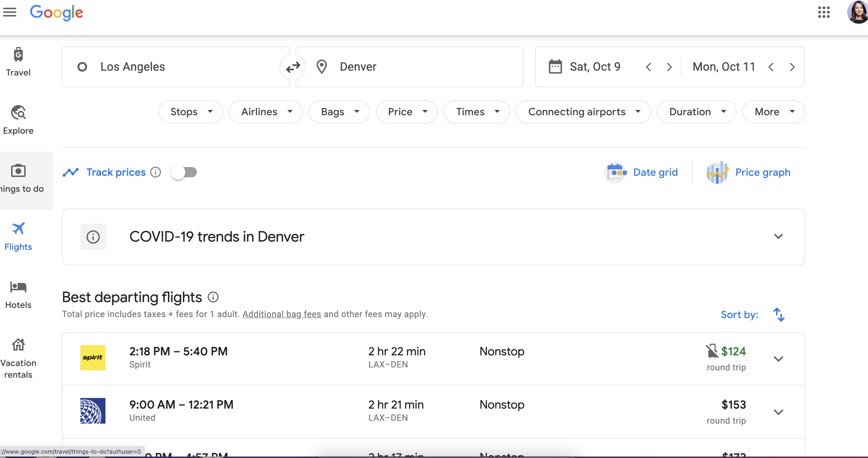The height and width of the screenshot is (458, 868).
Task: Open the Duration filter dropdown
Action: click(x=696, y=112)
